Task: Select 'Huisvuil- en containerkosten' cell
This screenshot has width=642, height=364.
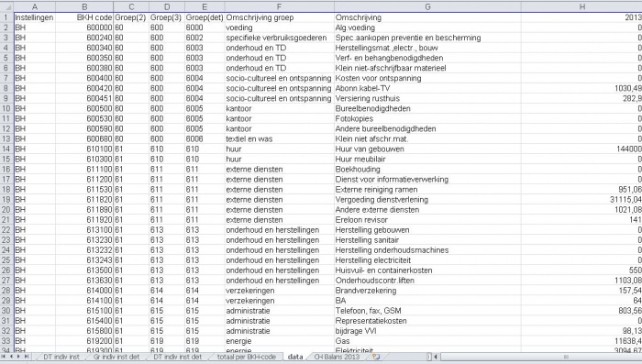Action: coord(427,270)
